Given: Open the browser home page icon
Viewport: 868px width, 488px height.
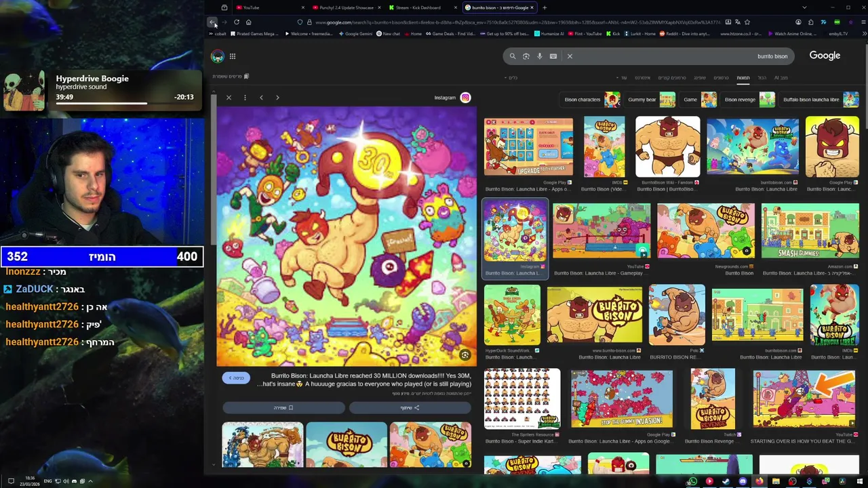Looking at the screenshot, I should pyautogui.click(x=249, y=22).
